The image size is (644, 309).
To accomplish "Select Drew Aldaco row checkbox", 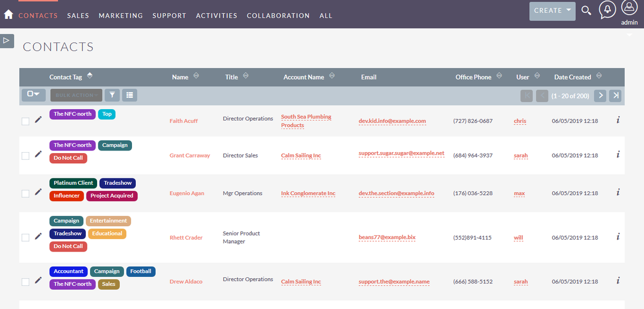I will point(25,282).
